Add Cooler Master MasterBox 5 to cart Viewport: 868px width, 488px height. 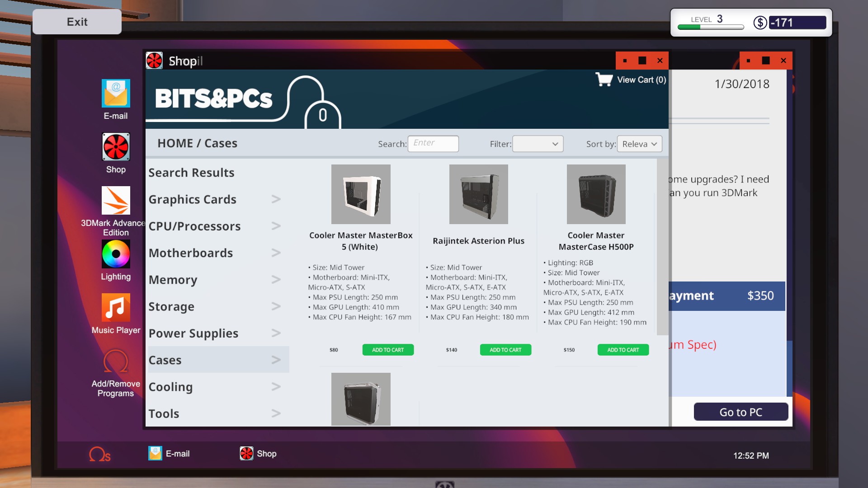pyautogui.click(x=388, y=350)
